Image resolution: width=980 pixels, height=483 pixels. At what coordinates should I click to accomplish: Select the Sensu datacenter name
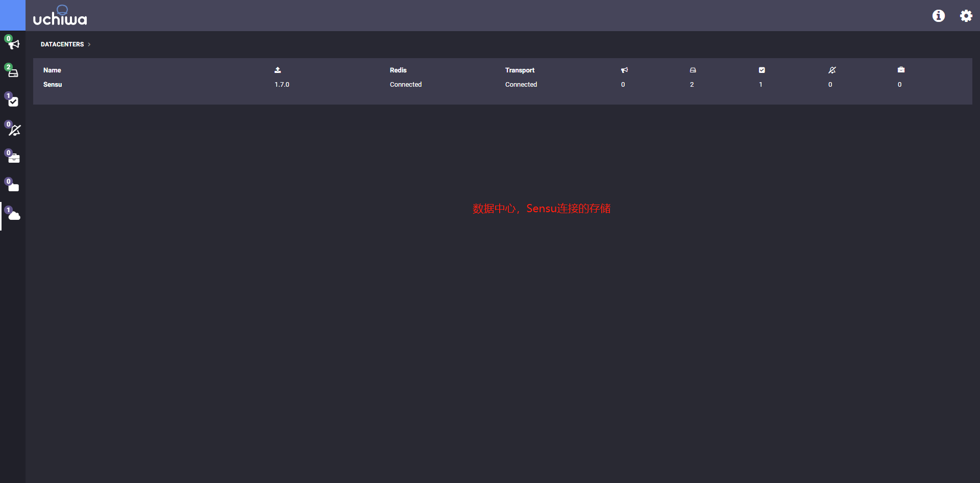53,85
